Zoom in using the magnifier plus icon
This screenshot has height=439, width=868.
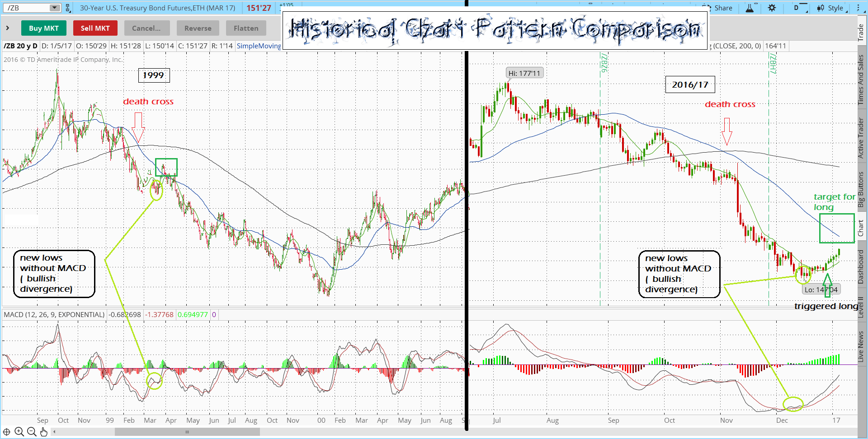pos(19,432)
